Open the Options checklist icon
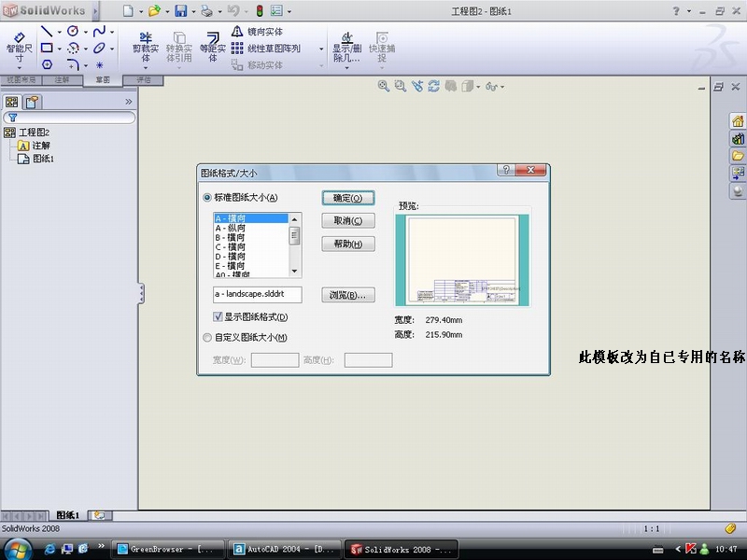This screenshot has width=747, height=560. click(x=276, y=10)
